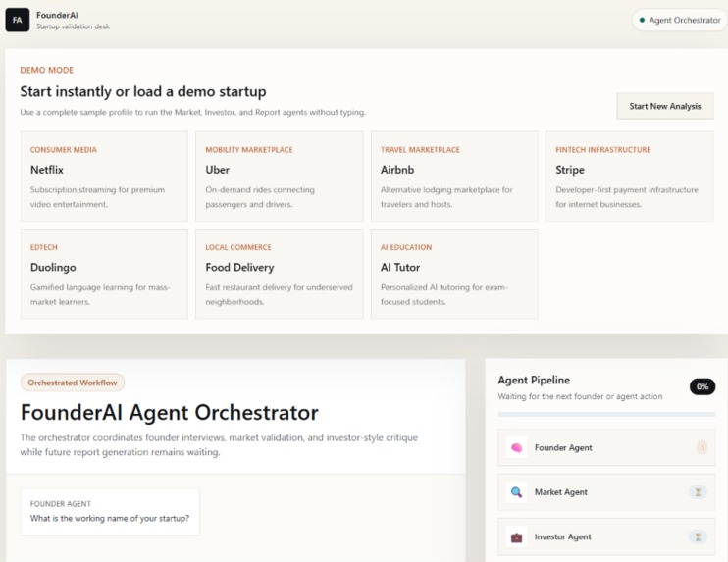Image resolution: width=728 pixels, height=562 pixels.
Task: Click 'Fast restaurant delivery' description
Action: click(279, 294)
